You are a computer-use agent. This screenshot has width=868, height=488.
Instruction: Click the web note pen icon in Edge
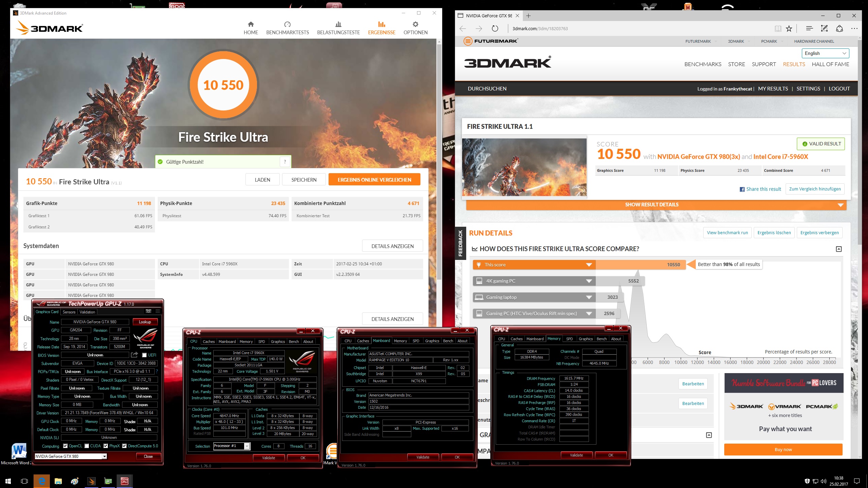coord(824,28)
